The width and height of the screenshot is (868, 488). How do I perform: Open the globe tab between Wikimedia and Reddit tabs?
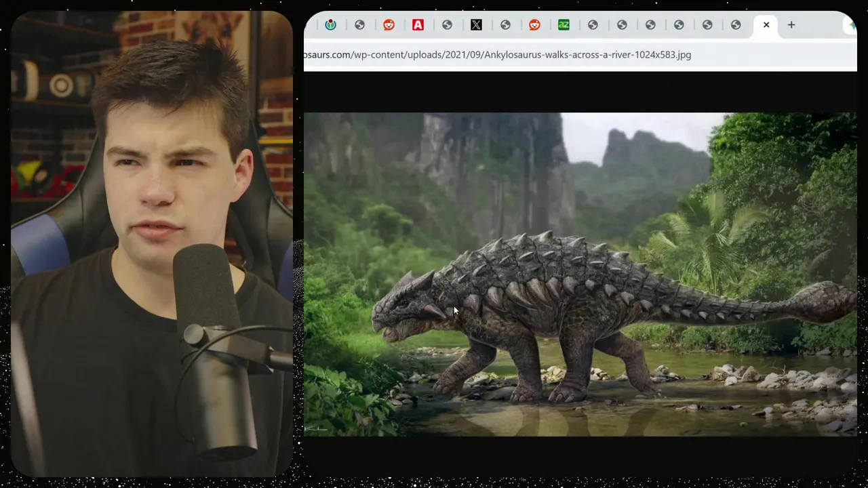pos(359,25)
